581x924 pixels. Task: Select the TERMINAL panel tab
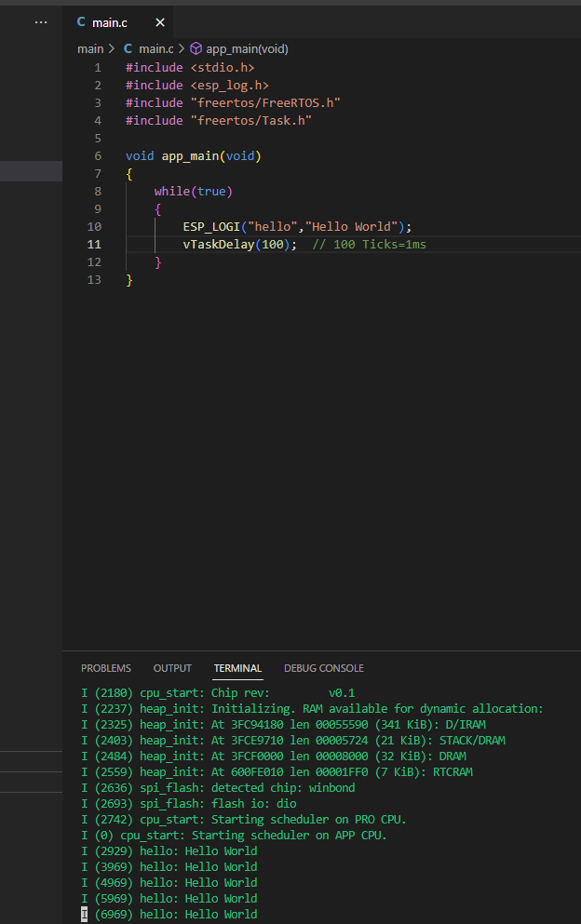click(237, 668)
